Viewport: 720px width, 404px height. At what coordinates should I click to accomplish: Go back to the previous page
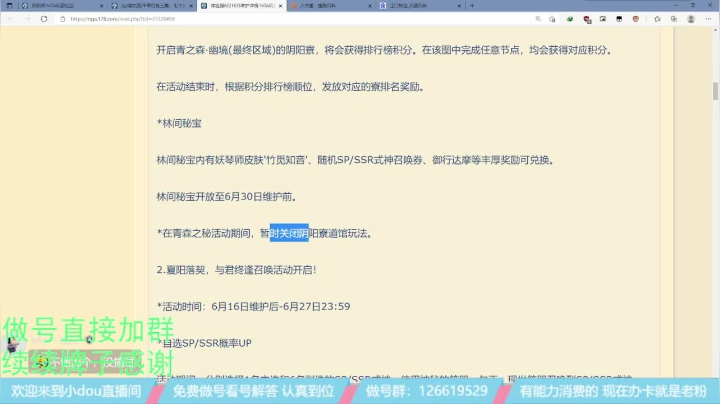coord(11,19)
